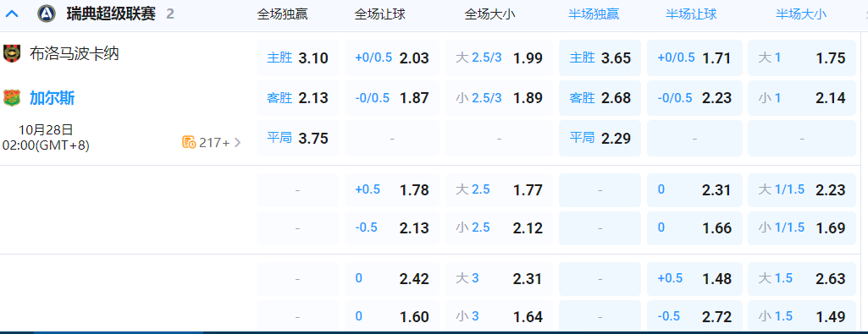Click the 加尔斯 team badge
The height and width of the screenshot is (334, 868).
pos(12,98)
